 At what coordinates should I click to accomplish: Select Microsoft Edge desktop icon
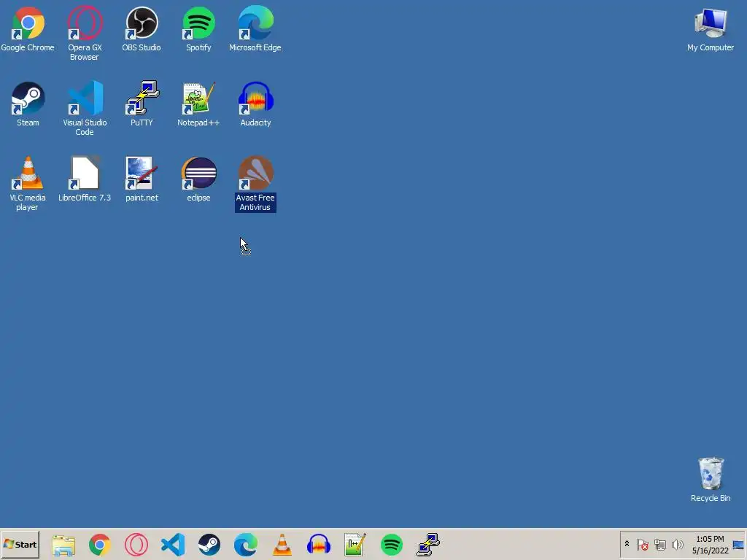click(x=255, y=28)
